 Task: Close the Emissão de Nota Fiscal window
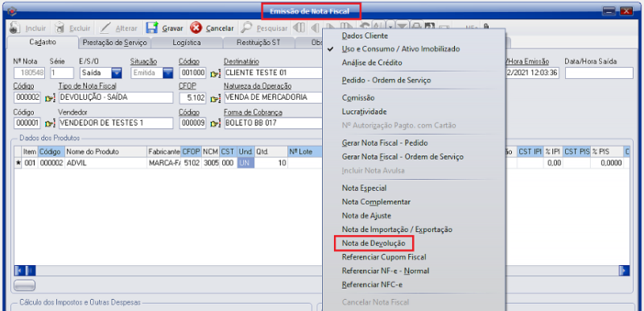(626, 11)
